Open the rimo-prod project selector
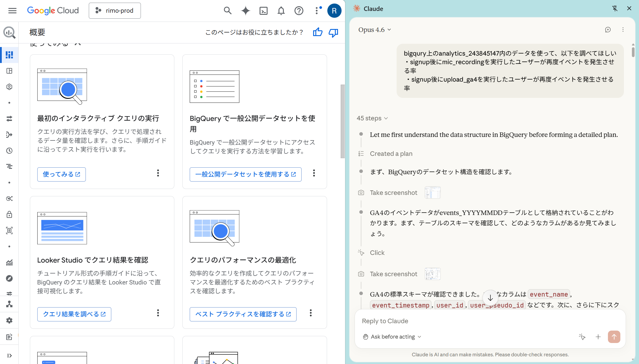The image size is (639, 364). pos(115,11)
